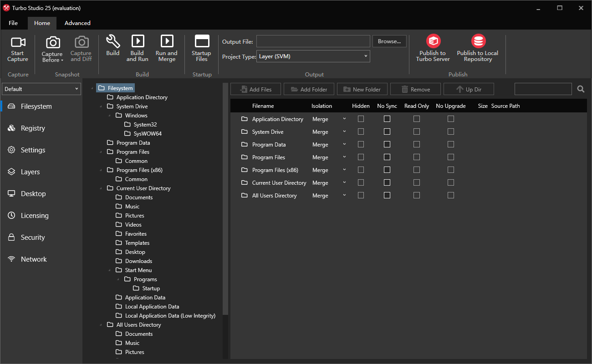The width and height of the screenshot is (592, 364).
Task: Click the Add Folder button
Action: tap(309, 89)
